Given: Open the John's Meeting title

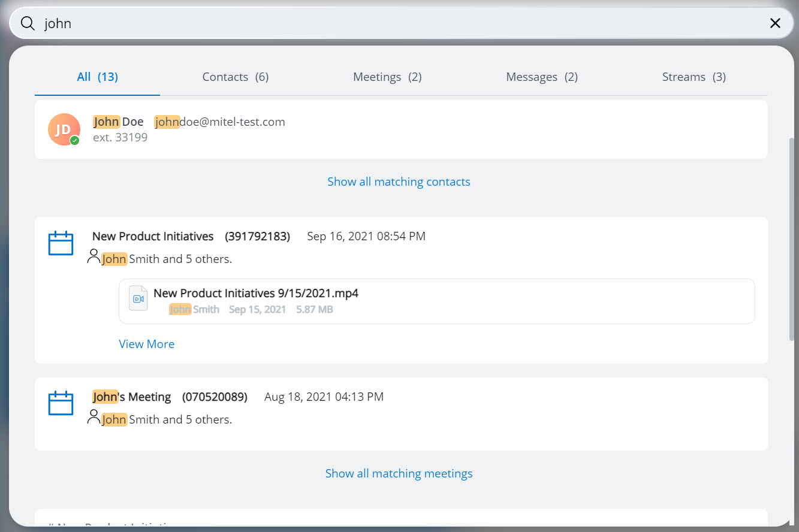Looking at the screenshot, I should (x=132, y=397).
